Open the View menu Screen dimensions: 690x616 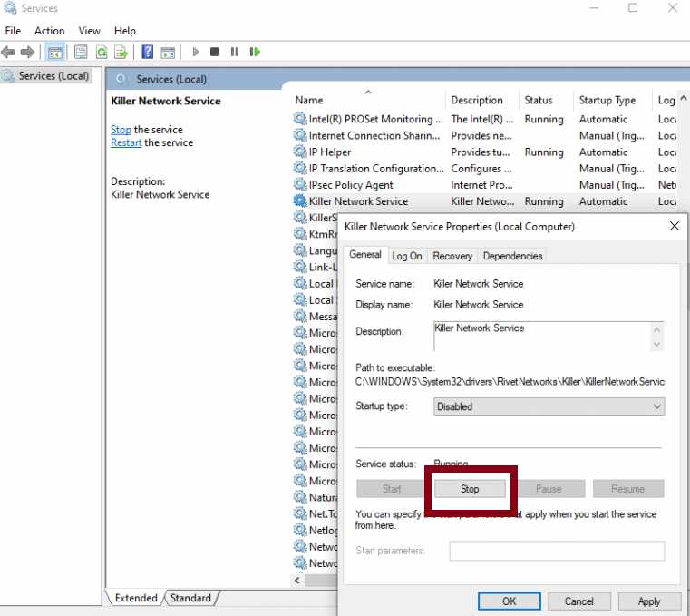click(90, 31)
